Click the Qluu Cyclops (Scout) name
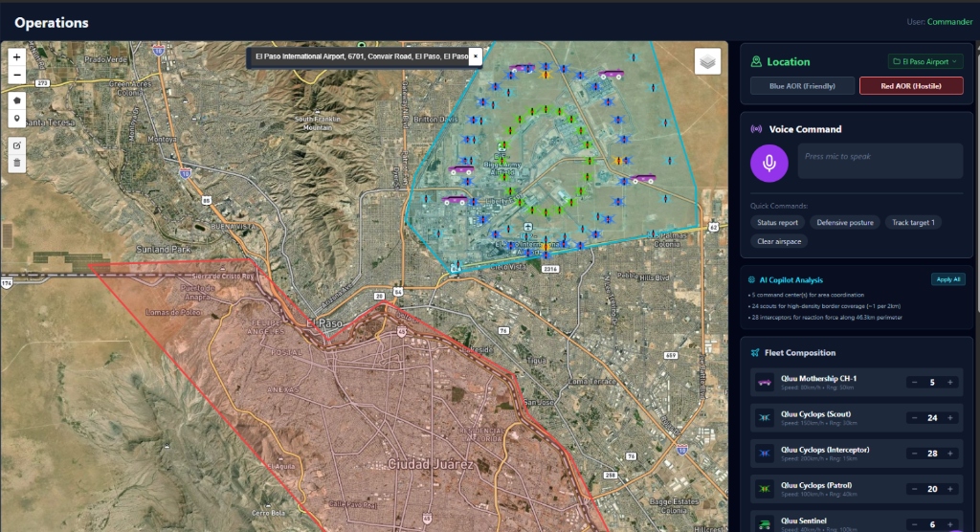Screen dimensions: 980x532 (x=815, y=414)
